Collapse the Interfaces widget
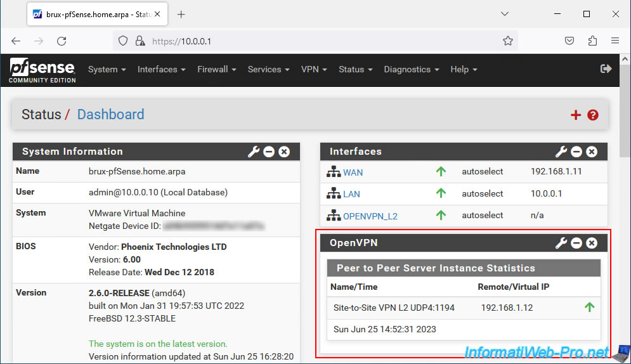Screen dimensions: 631x364 576,152
